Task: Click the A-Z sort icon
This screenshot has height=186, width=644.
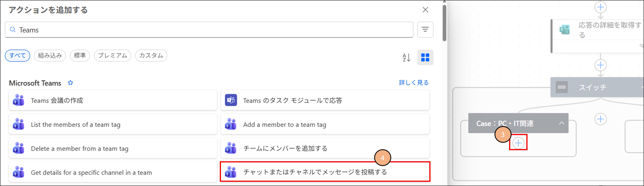Action: tap(406, 58)
